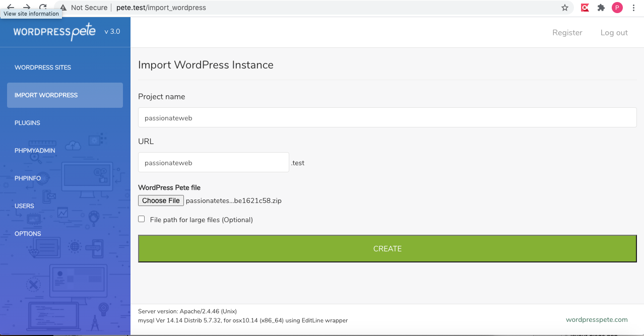The height and width of the screenshot is (336, 644).
Task: Click the green CREATE button
Action: coord(388,249)
